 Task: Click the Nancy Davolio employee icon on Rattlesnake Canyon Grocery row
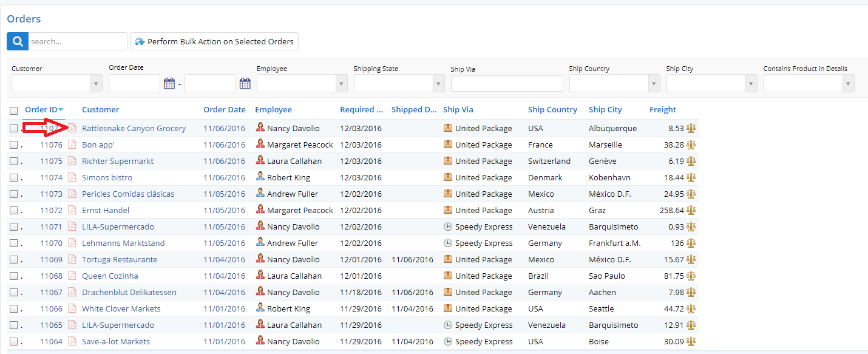click(260, 128)
